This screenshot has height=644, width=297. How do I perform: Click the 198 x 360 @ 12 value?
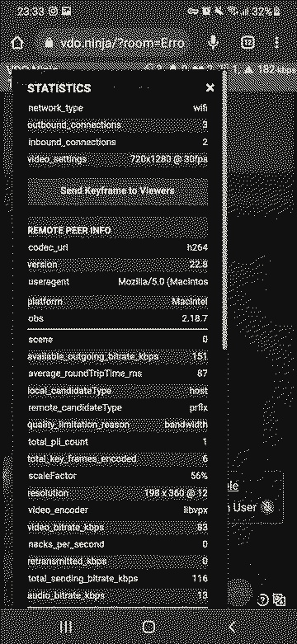pyautogui.click(x=177, y=493)
